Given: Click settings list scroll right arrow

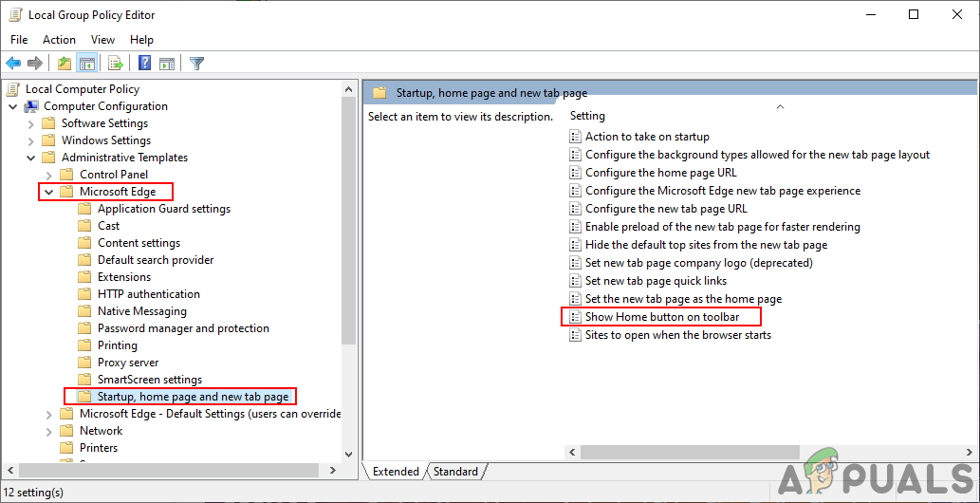Looking at the screenshot, I should pyautogui.click(x=968, y=452).
